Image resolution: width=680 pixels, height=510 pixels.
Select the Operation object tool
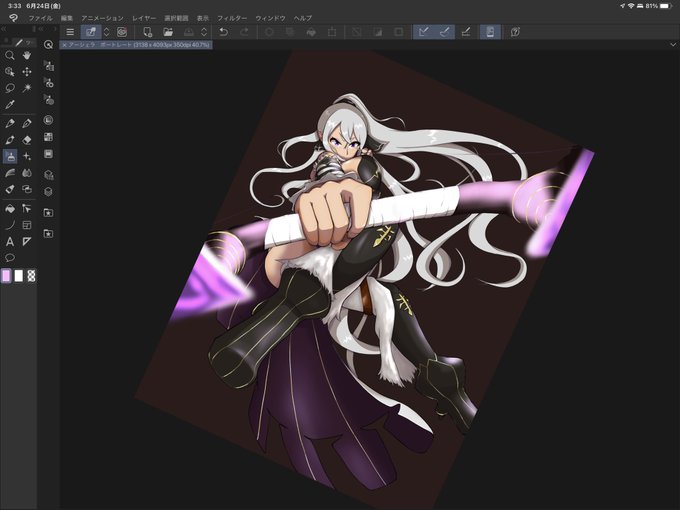(x=10, y=72)
